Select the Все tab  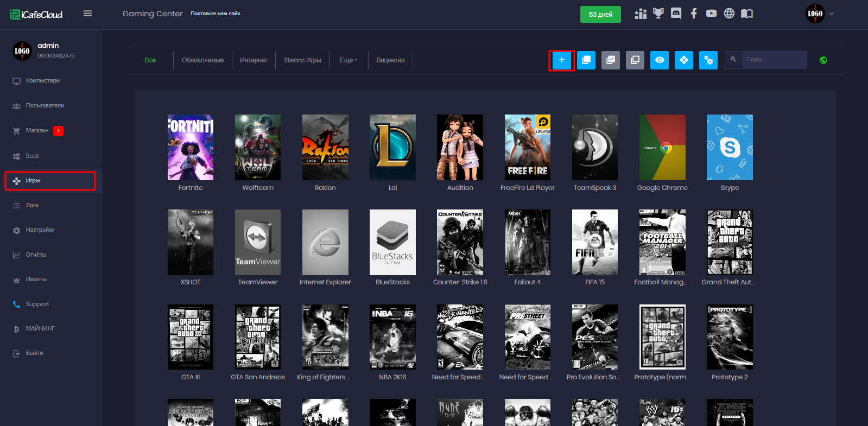[x=150, y=60]
